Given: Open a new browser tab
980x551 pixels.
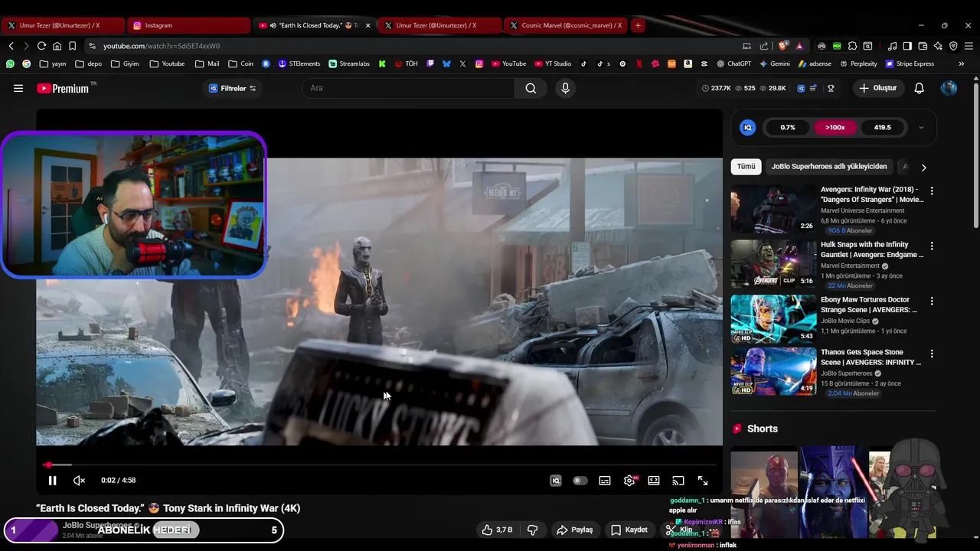Looking at the screenshot, I should pos(638,25).
